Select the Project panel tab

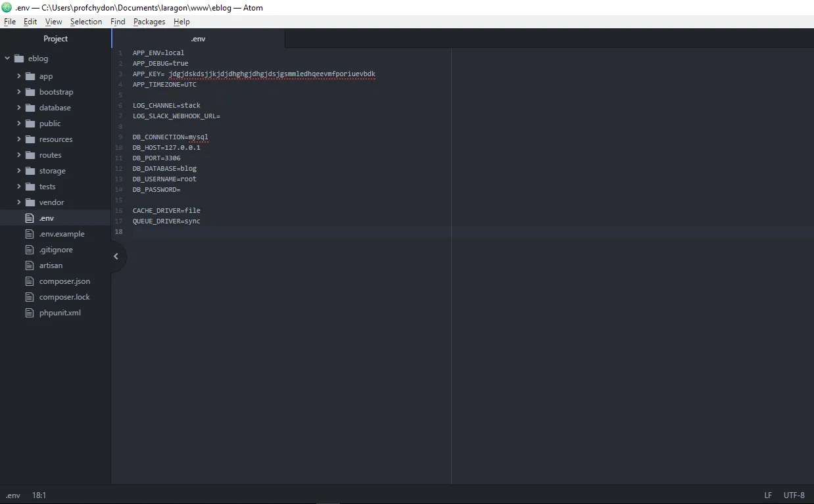(x=56, y=39)
